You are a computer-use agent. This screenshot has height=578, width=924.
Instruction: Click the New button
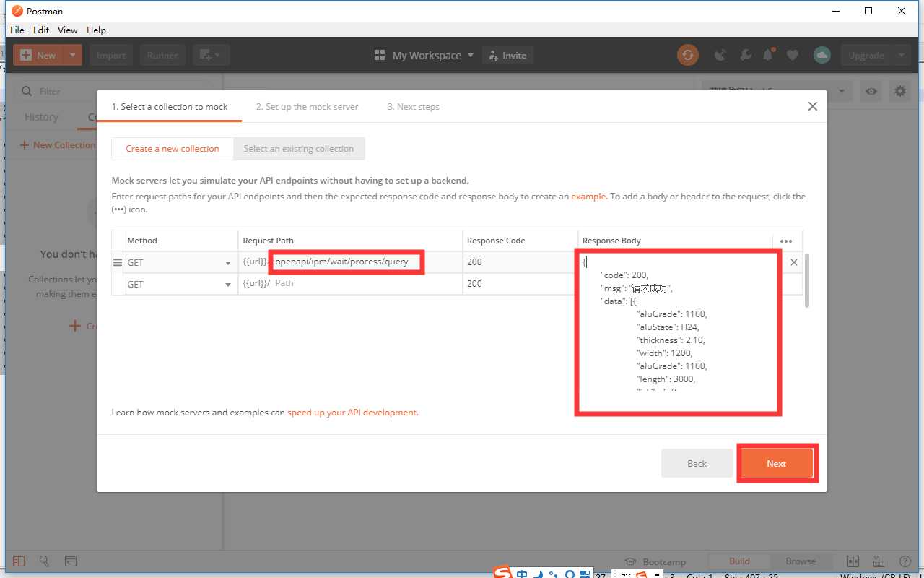point(38,55)
